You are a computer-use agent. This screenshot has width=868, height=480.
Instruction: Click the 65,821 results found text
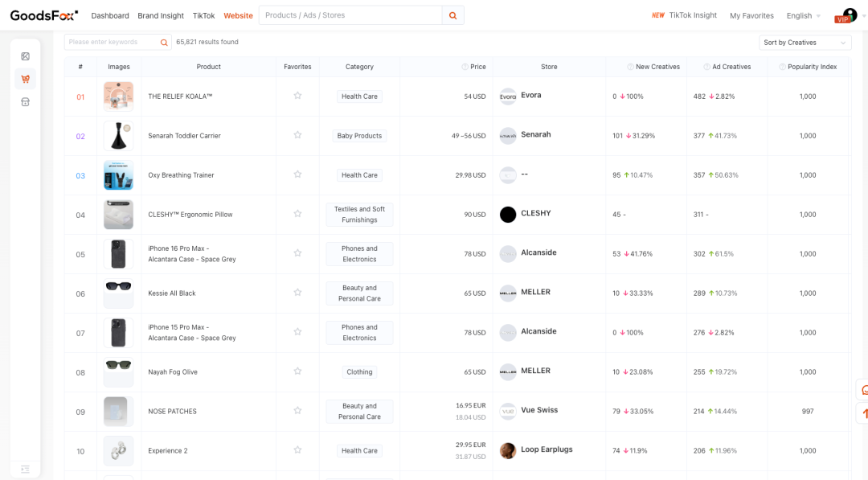point(207,42)
